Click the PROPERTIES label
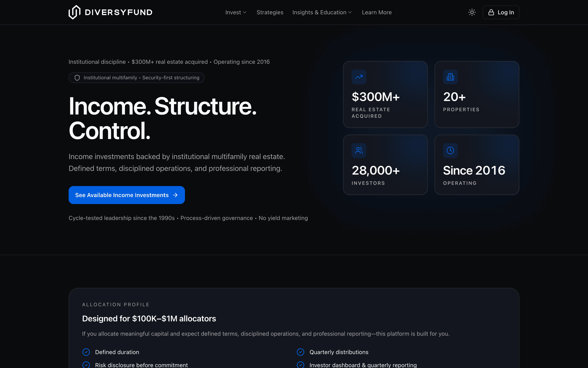Viewport: 588px width, 368px height. [x=461, y=110]
